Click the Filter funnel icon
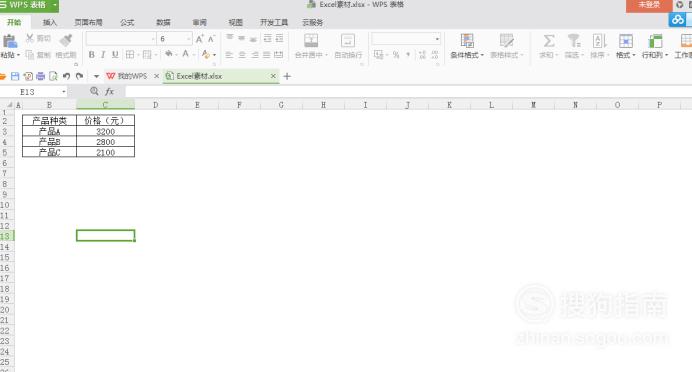The image size is (692, 372). [x=574, y=41]
